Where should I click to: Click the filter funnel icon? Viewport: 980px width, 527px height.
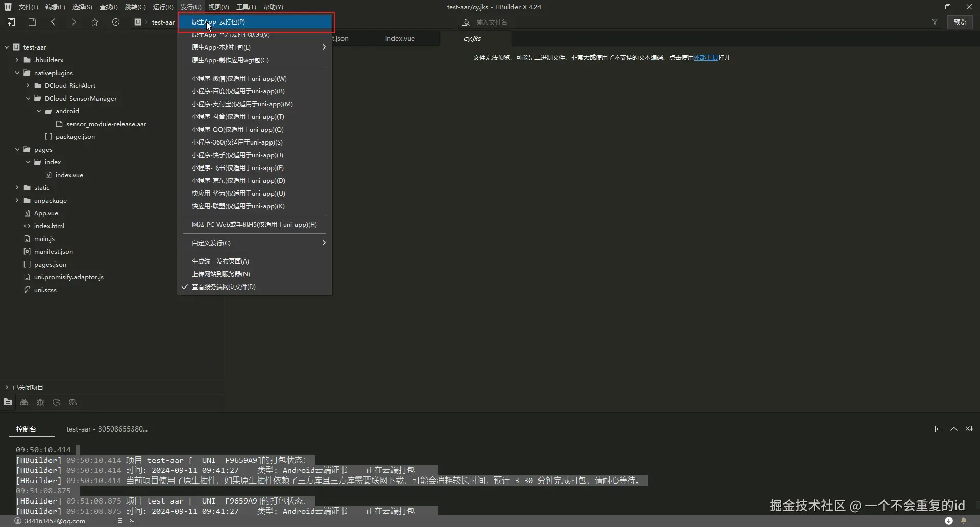pos(935,22)
